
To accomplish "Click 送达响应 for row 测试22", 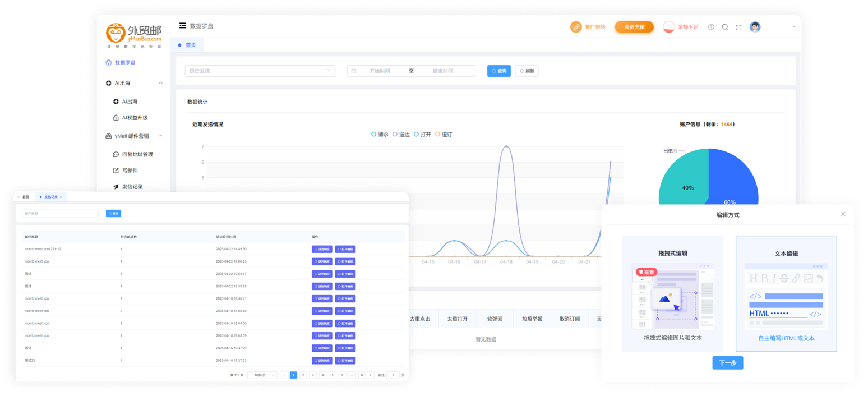I will 322,361.
